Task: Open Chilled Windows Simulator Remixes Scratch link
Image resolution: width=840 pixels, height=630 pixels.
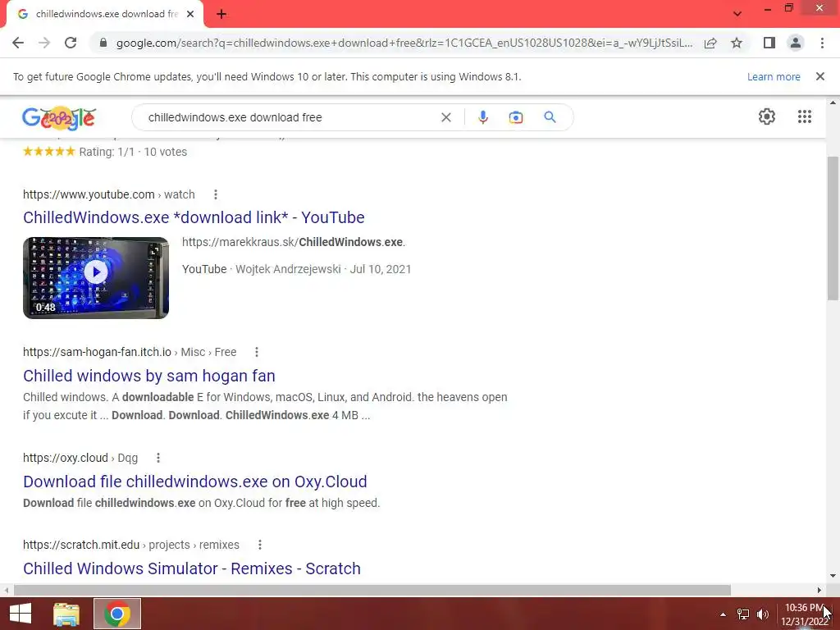Action: coord(192,568)
